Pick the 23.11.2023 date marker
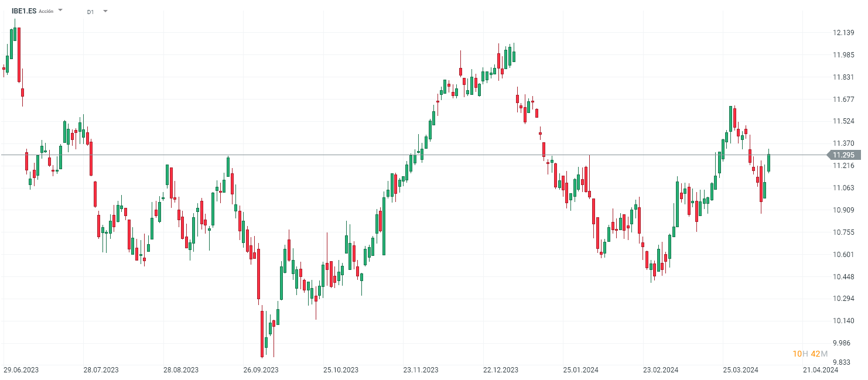This screenshot has height=380, width=868. click(421, 370)
